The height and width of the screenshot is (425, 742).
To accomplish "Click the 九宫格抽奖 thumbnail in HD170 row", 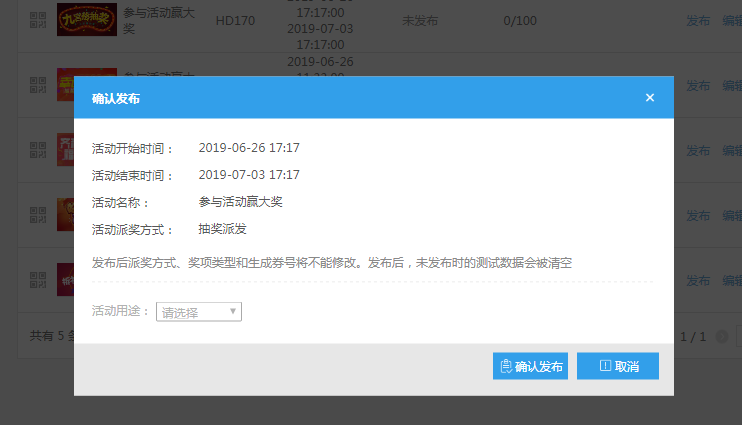I will pyautogui.click(x=87, y=19).
